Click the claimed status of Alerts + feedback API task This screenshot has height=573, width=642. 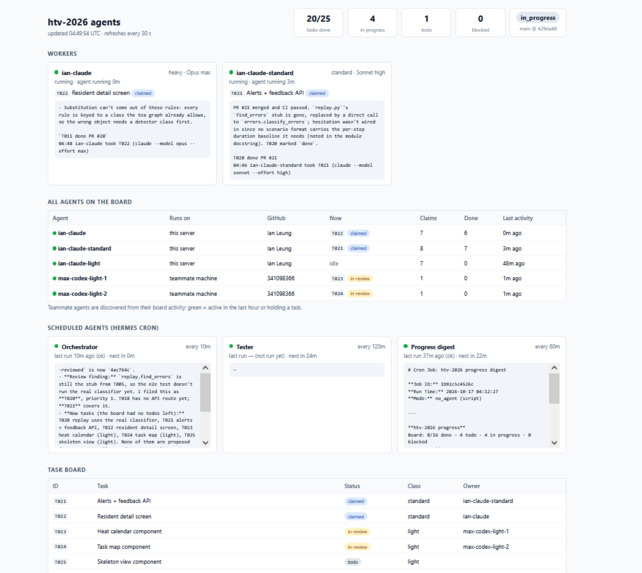tap(356, 501)
